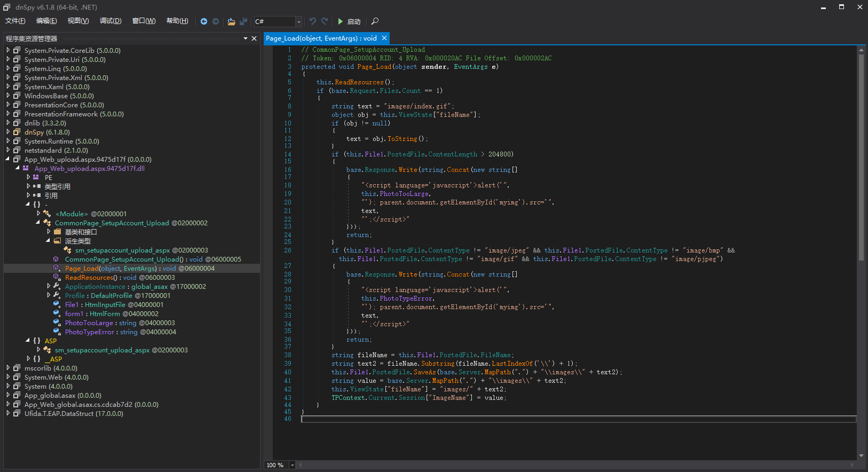Select sm_setupaccount_upload_aspx under 派生类型
Viewport: 868px width, 472px height.
point(141,250)
